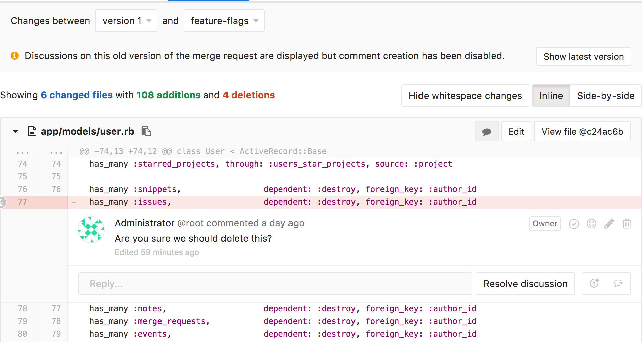Click Administrator's avatar image

[x=91, y=230]
